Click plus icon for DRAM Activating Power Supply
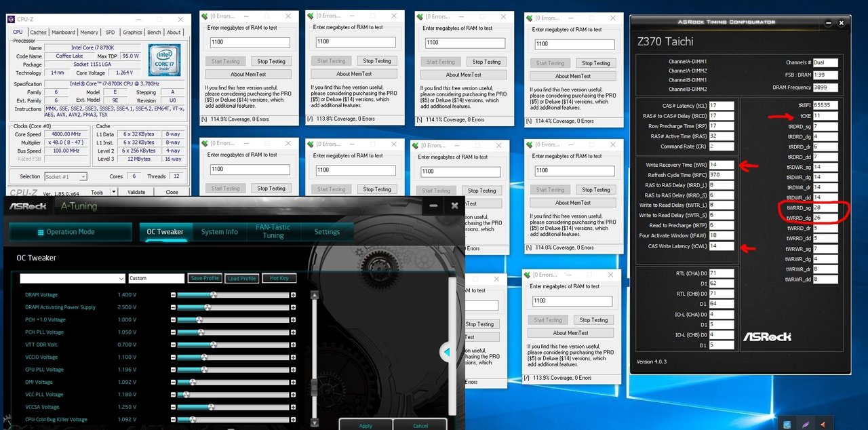Image resolution: width=868 pixels, height=430 pixels. coord(293,307)
